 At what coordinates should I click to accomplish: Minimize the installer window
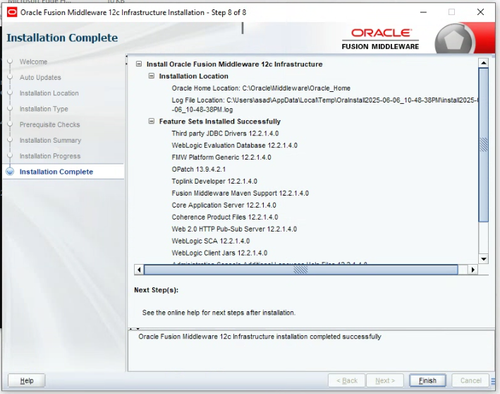[x=423, y=12]
